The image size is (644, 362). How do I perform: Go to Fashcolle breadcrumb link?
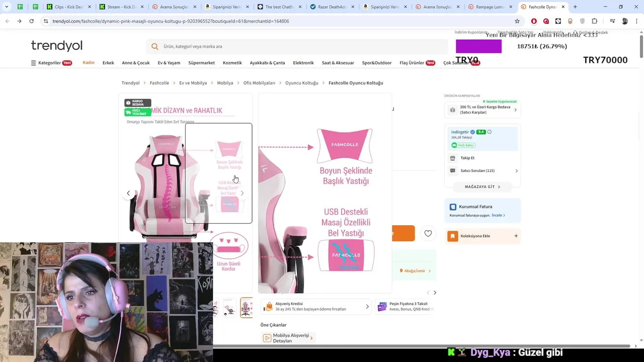point(159,83)
